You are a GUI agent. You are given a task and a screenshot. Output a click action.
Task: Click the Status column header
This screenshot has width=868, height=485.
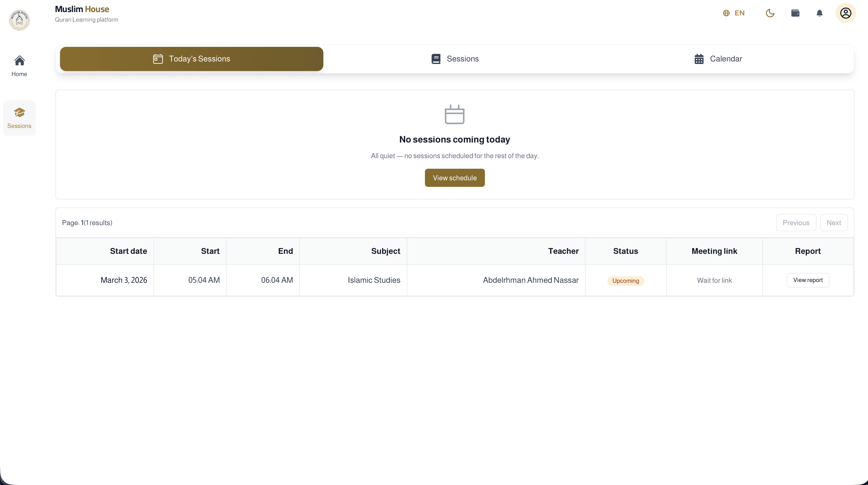pyautogui.click(x=625, y=251)
